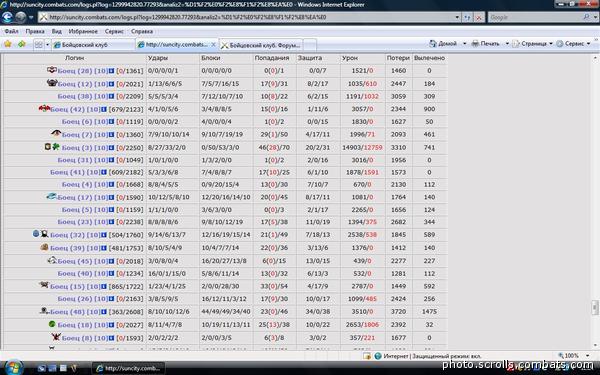Click the Урон value 14903/12759
This screenshot has width=600, height=375.
tap(362, 148)
